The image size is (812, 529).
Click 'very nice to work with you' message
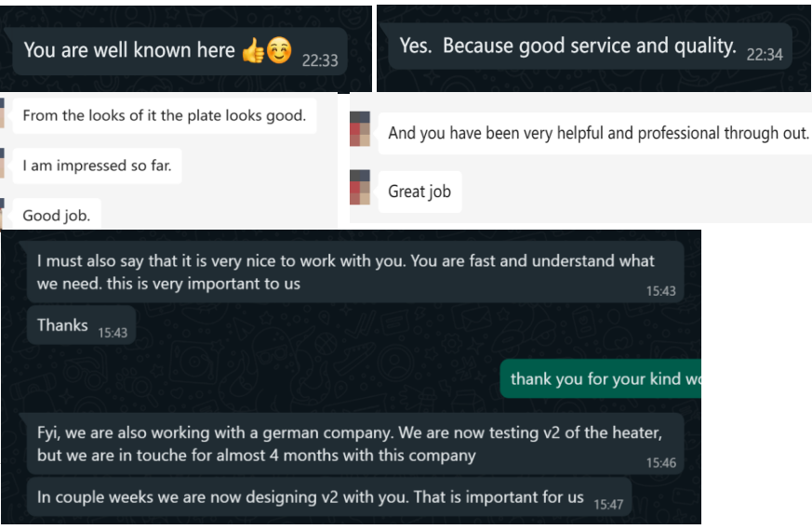[355, 271]
